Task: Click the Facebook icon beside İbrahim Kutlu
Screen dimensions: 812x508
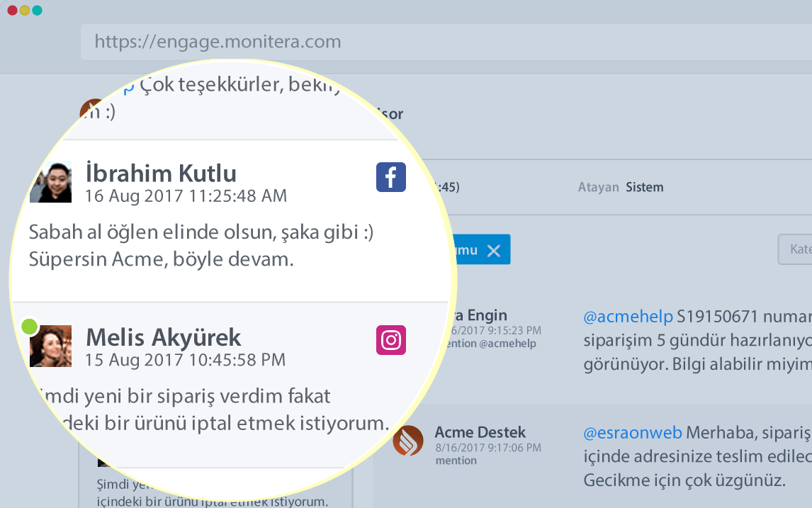Action: click(x=390, y=177)
